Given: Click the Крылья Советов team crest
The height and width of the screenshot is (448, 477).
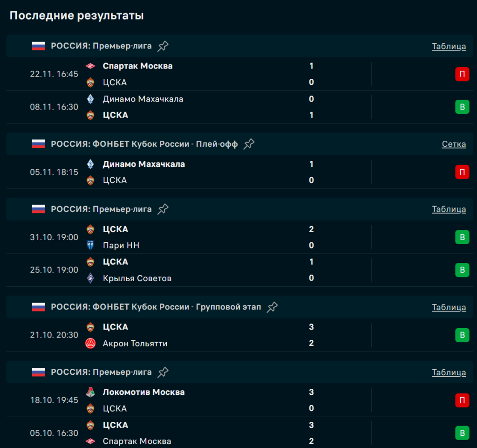Looking at the screenshot, I should 90,278.
